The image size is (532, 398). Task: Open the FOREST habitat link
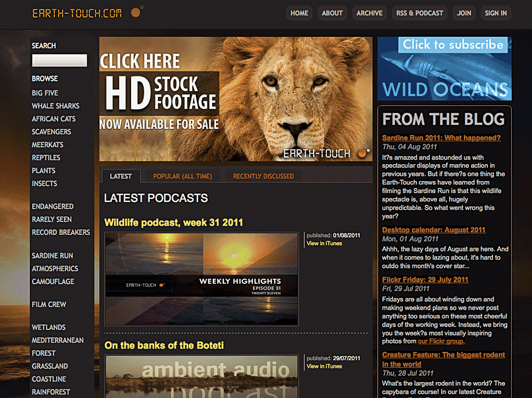pyautogui.click(x=44, y=353)
